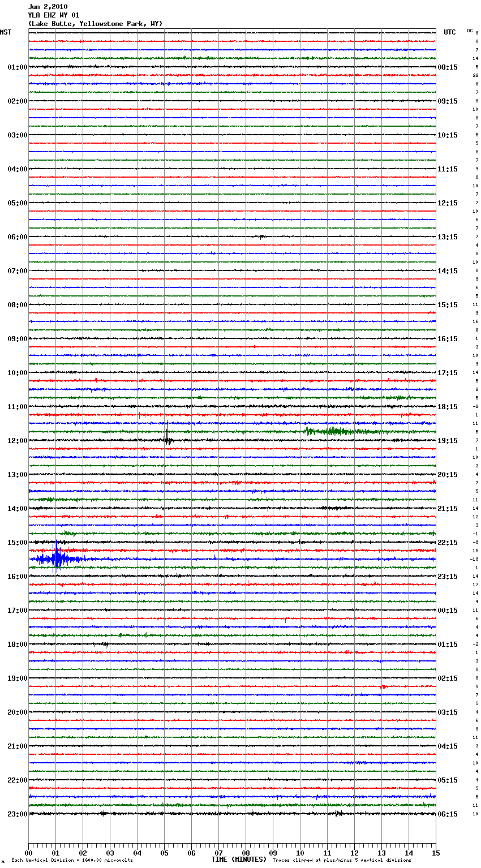Click the minute tick label "14"

point(409,853)
